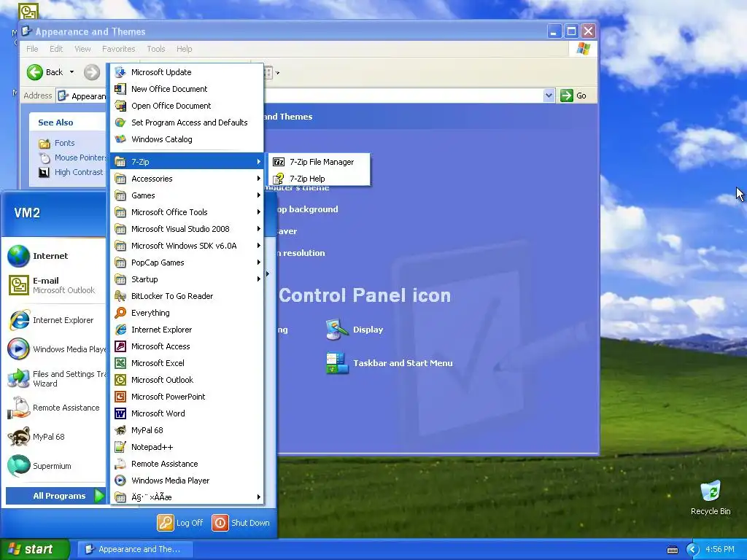
Task: Open the File menu
Action: (32, 49)
